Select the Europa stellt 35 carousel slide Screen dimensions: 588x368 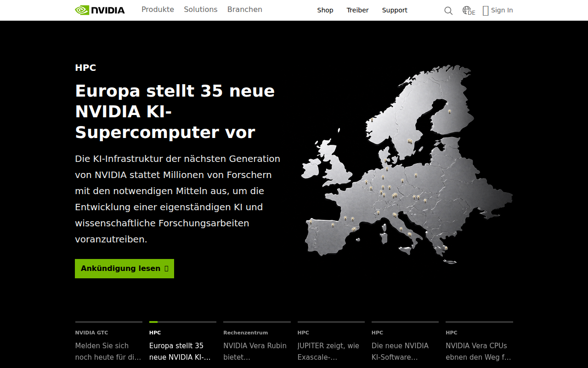[x=183, y=341]
